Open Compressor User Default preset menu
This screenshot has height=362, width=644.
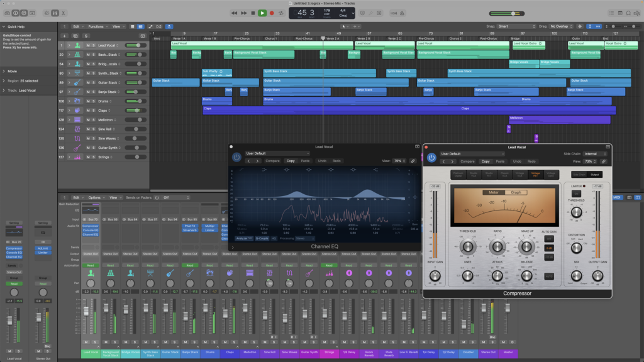[x=472, y=154]
